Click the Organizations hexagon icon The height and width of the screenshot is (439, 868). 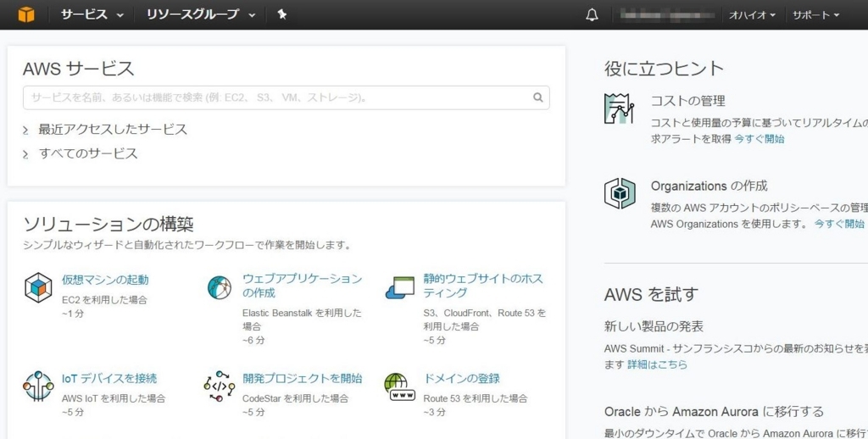tap(620, 193)
